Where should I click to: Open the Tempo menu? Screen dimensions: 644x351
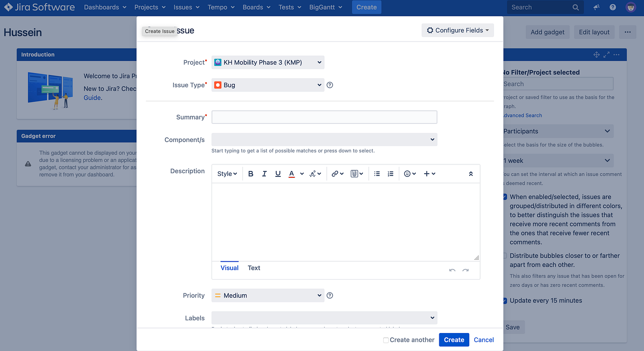tap(221, 7)
